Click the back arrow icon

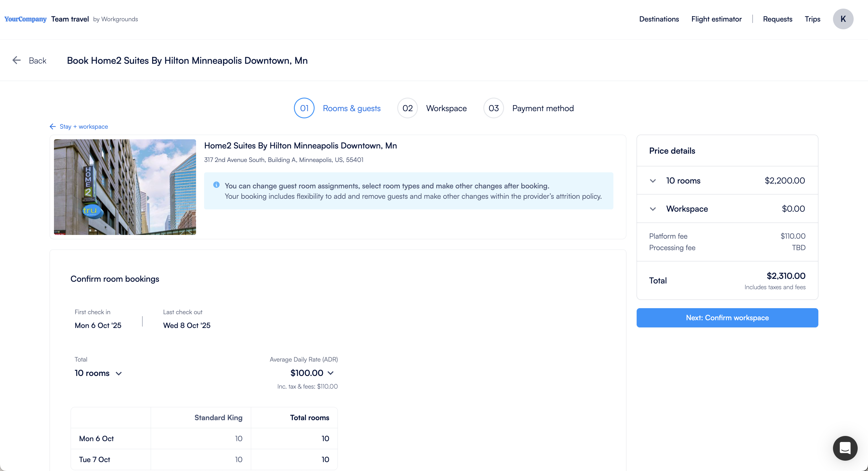coord(17,60)
